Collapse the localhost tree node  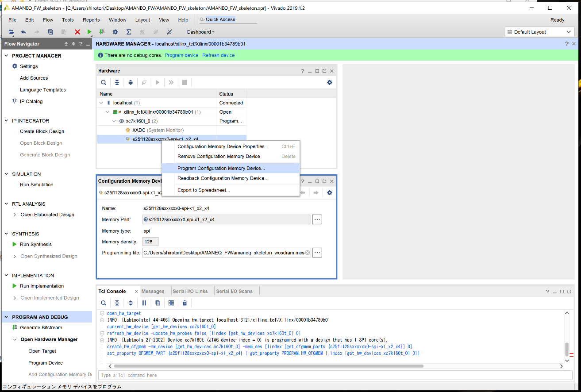[x=101, y=103]
